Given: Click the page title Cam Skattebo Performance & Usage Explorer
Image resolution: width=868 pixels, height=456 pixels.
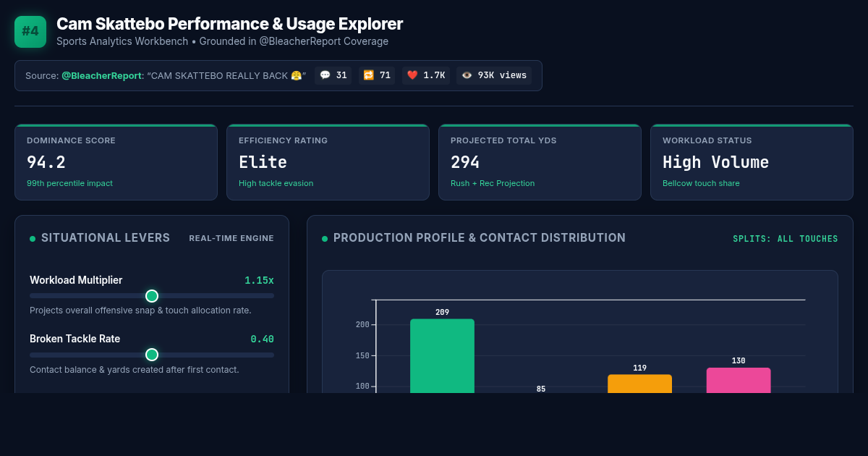Looking at the screenshot, I should [x=229, y=24].
